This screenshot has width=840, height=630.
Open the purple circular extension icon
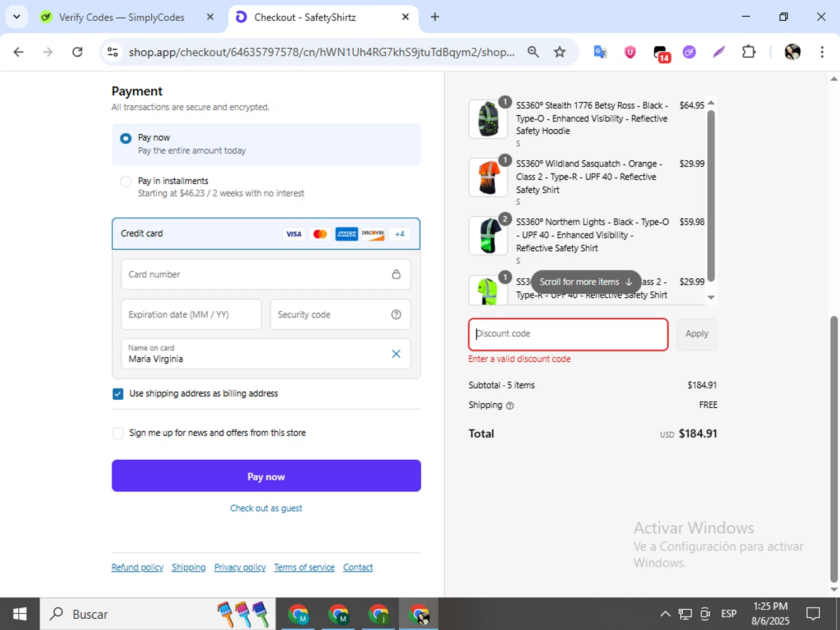689,52
